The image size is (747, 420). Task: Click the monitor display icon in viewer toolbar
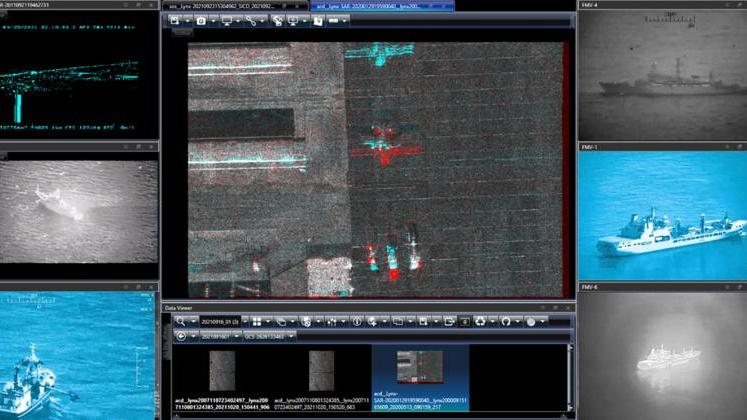227,21
